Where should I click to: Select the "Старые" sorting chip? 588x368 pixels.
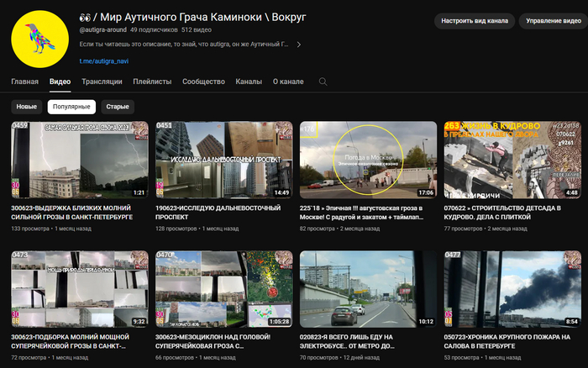118,107
